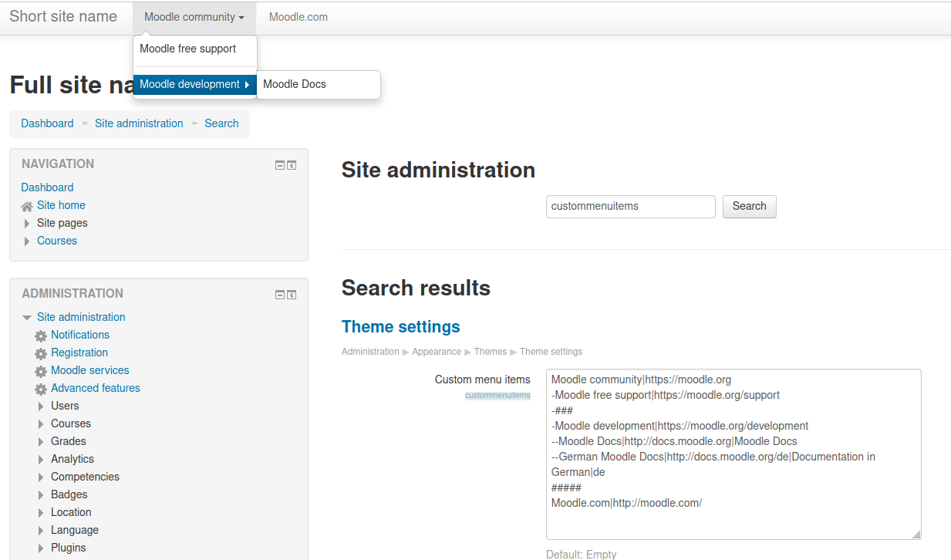
Task: Open the Registration admin page
Action: [x=79, y=353]
